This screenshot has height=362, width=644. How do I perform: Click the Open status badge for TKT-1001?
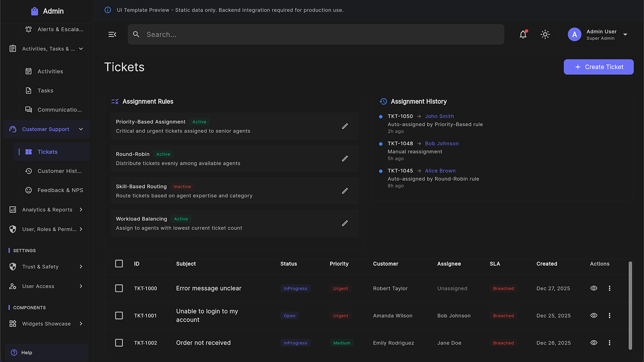(289, 316)
